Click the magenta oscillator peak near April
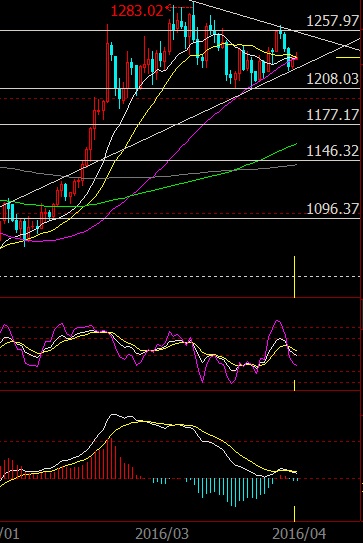 tap(278, 321)
